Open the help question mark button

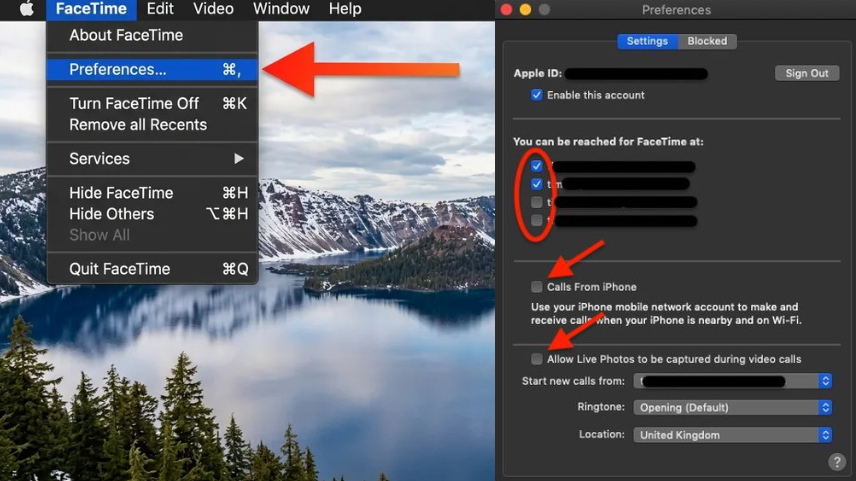[836, 462]
